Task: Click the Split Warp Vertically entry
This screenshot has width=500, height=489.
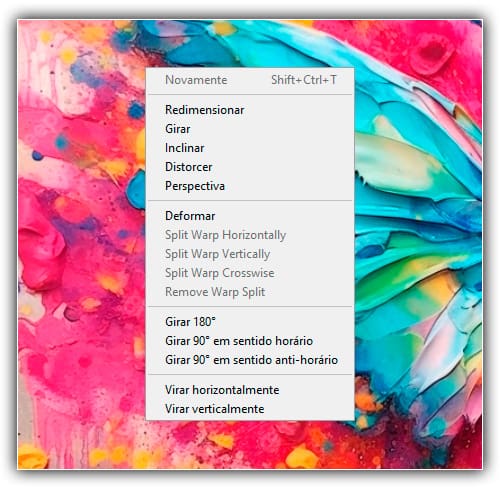Action: [x=250, y=254]
